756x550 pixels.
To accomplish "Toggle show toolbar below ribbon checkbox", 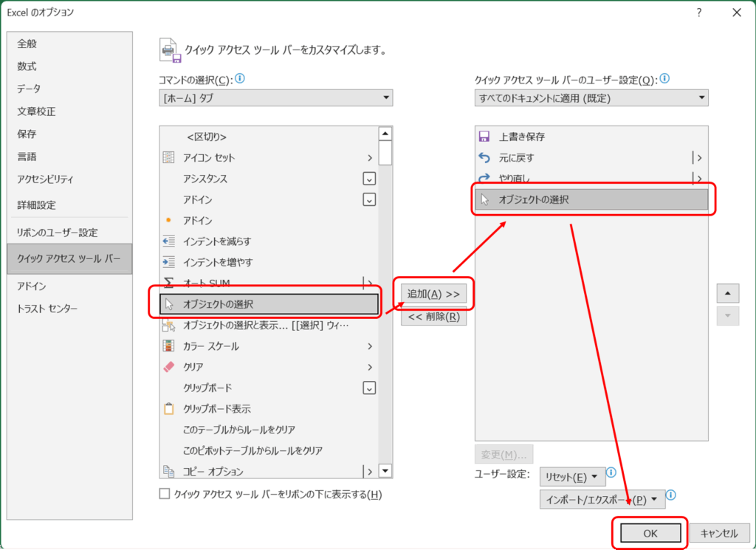I will (x=165, y=494).
